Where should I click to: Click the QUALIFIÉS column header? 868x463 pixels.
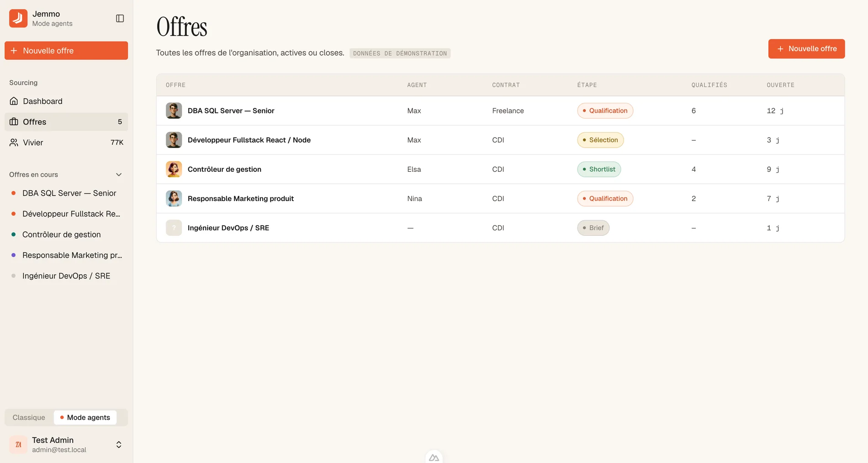coord(709,85)
